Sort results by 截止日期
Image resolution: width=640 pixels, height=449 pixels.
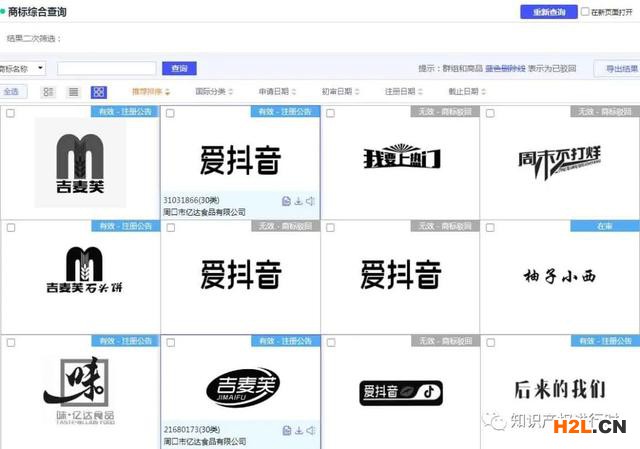(x=467, y=91)
